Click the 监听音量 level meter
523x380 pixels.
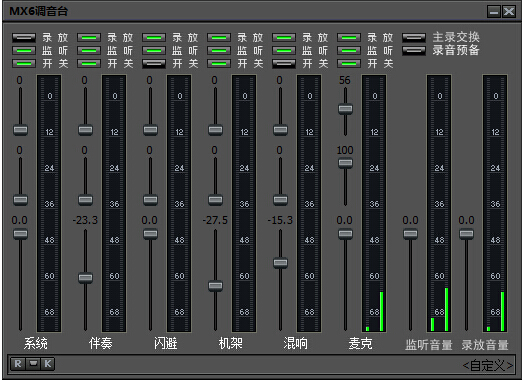click(x=439, y=204)
